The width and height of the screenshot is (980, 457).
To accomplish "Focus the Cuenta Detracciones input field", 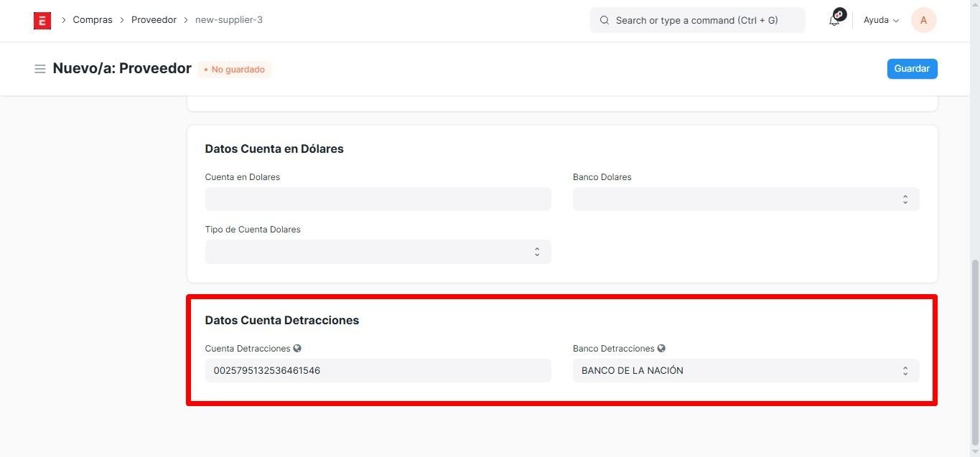I will pos(378,371).
